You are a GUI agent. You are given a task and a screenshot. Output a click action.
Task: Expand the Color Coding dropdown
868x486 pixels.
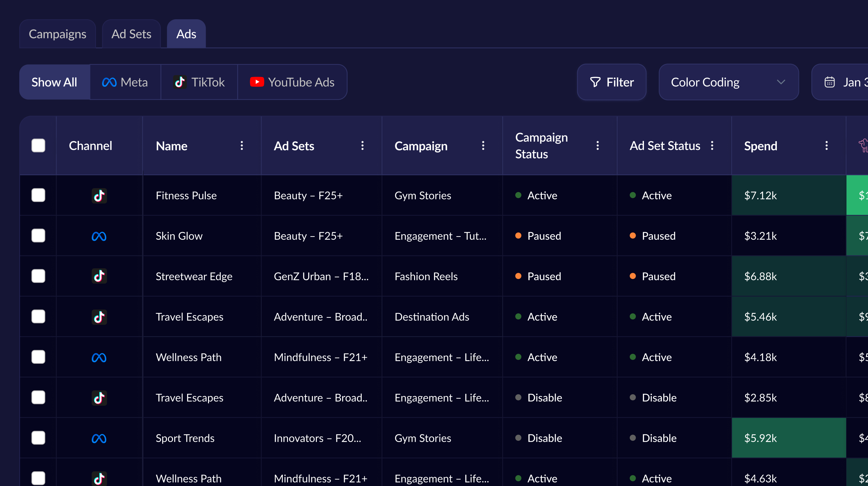click(x=728, y=82)
